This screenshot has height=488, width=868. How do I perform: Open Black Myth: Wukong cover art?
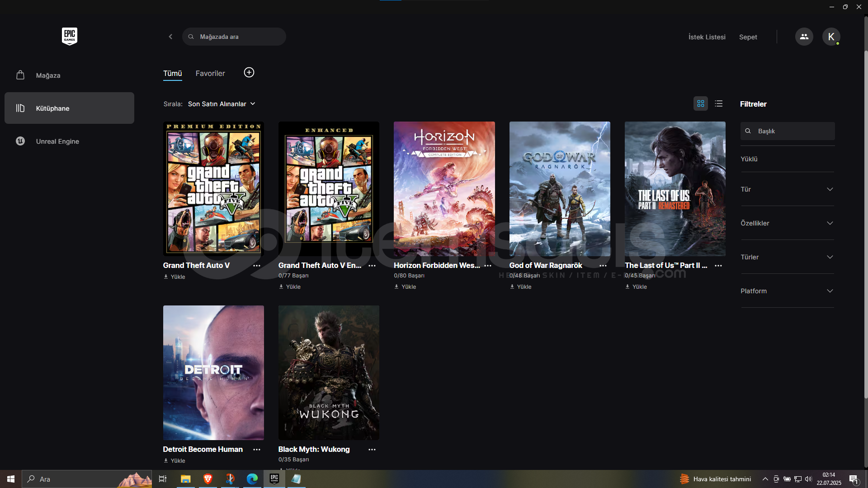point(329,373)
